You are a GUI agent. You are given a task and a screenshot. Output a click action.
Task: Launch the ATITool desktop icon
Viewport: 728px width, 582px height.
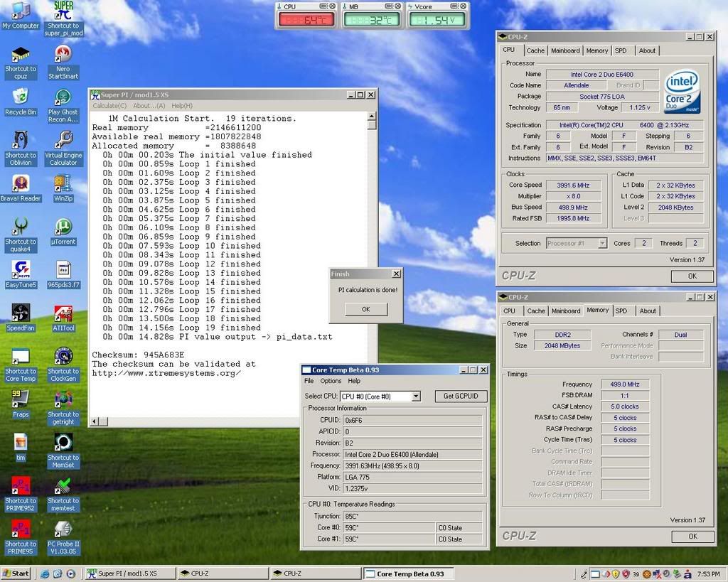[63, 313]
